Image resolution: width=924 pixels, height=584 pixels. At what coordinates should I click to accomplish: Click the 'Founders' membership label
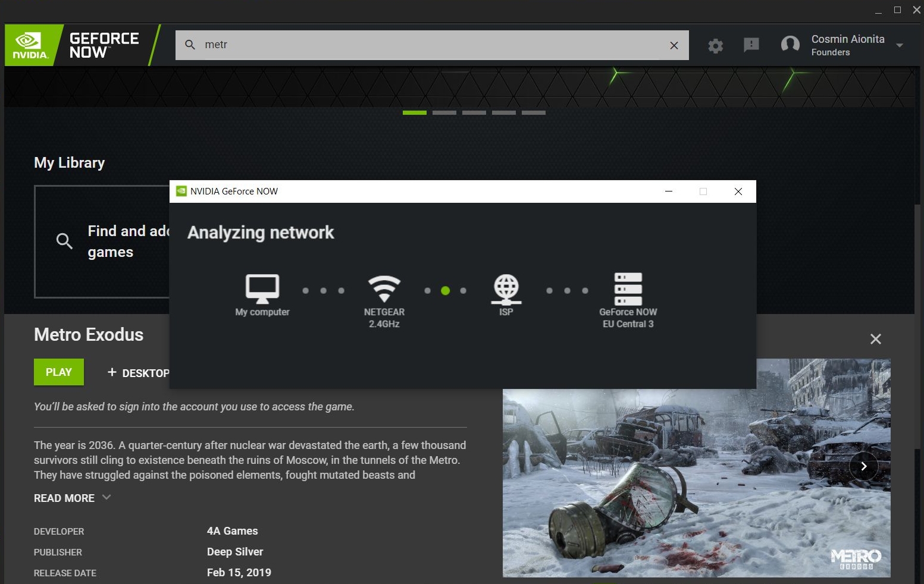click(x=831, y=52)
